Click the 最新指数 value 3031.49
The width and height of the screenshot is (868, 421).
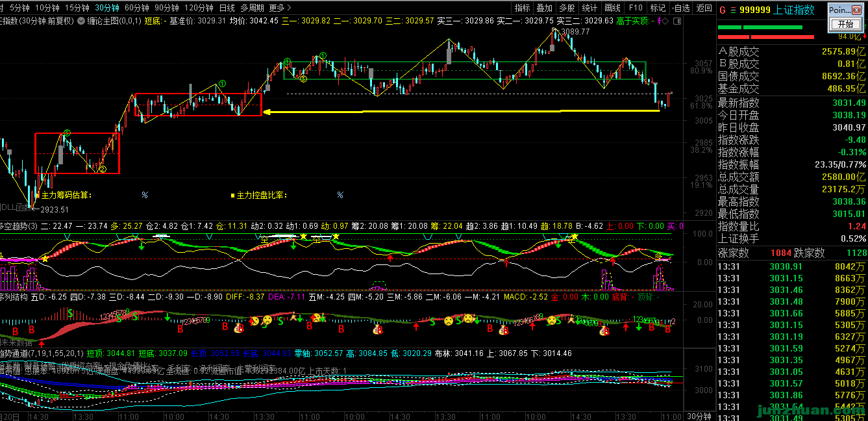[849, 103]
